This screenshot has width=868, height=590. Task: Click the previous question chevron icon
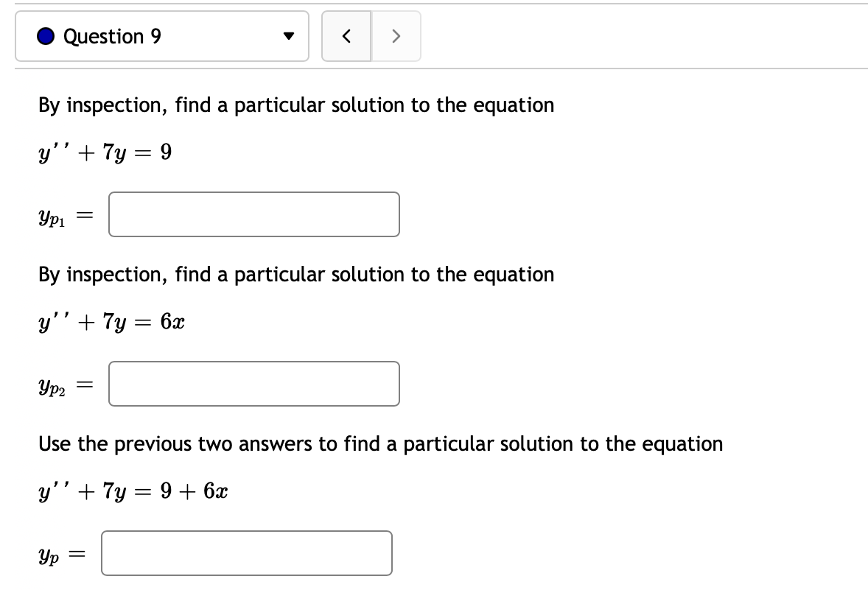(346, 36)
